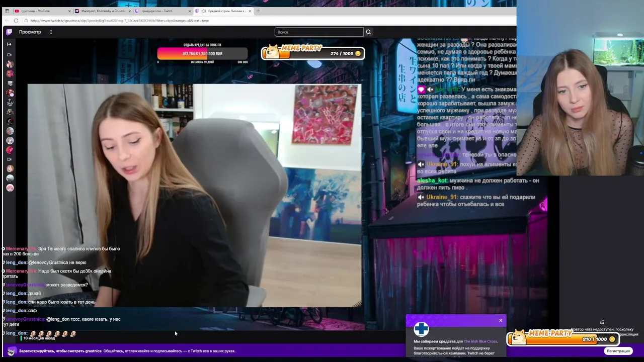Click the bottom Meme Party 810/1000 progress bar

[562, 339]
